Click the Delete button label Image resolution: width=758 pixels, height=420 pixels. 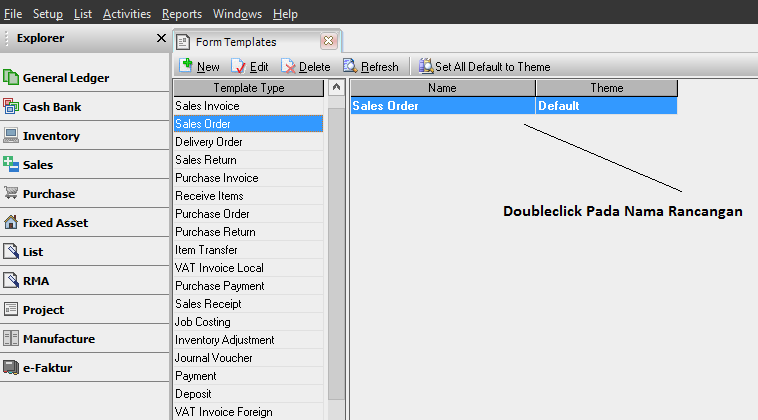(315, 67)
